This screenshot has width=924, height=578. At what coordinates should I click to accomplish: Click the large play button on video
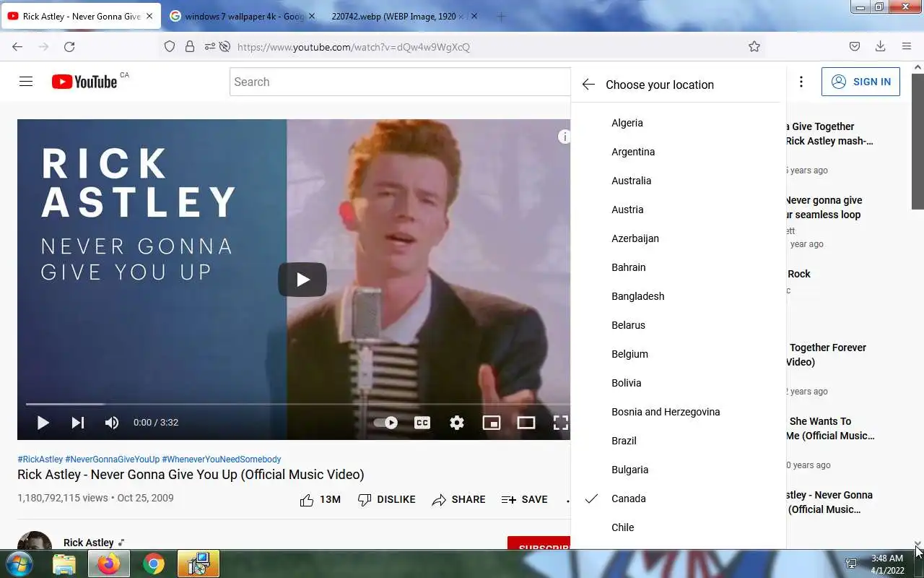[302, 280]
